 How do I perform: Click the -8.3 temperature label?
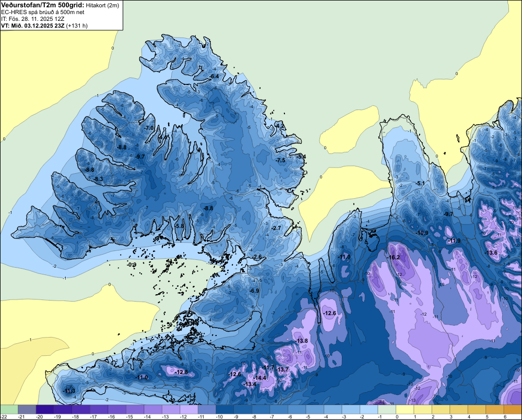(x=98, y=179)
